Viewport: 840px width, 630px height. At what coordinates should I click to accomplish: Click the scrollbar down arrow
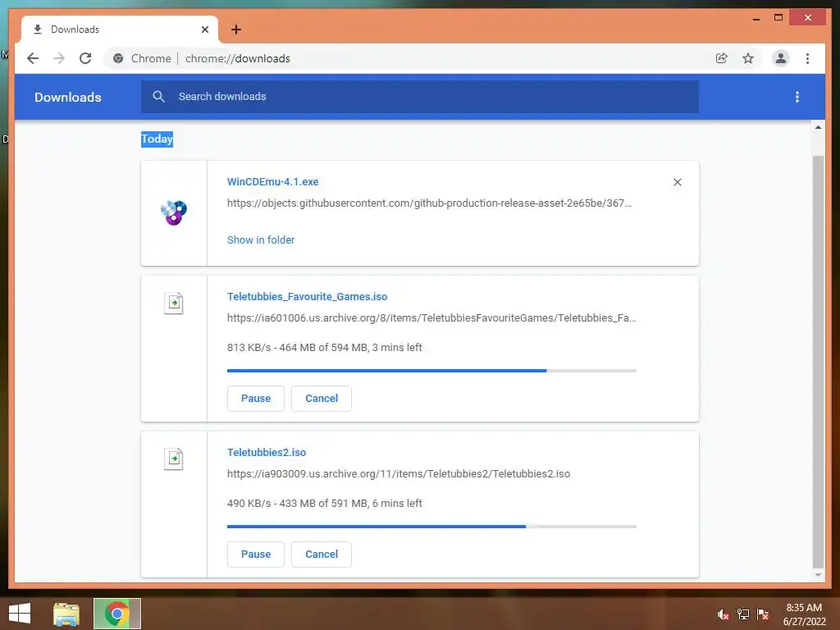point(818,575)
